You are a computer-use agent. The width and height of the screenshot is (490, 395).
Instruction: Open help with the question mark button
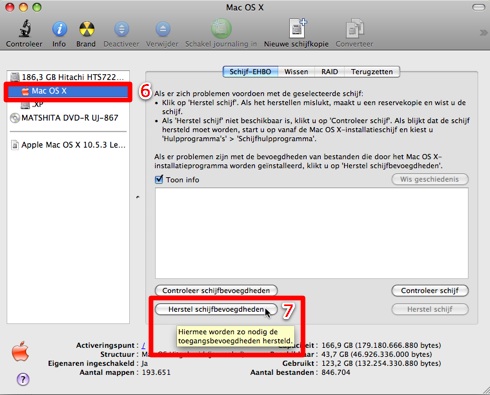coord(23,379)
